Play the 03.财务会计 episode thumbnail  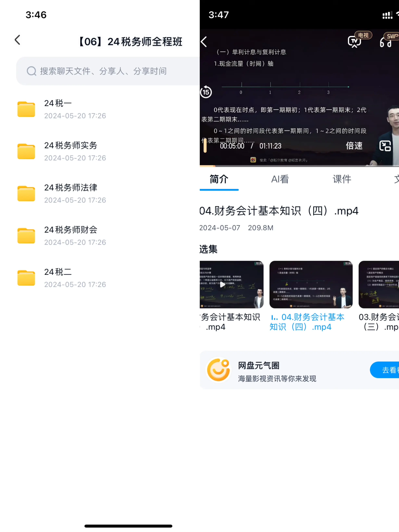click(379, 285)
